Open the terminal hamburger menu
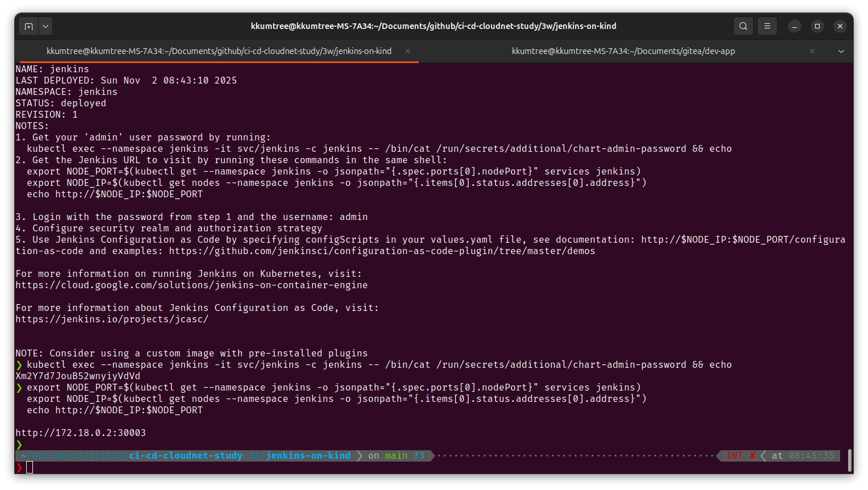 tap(767, 26)
